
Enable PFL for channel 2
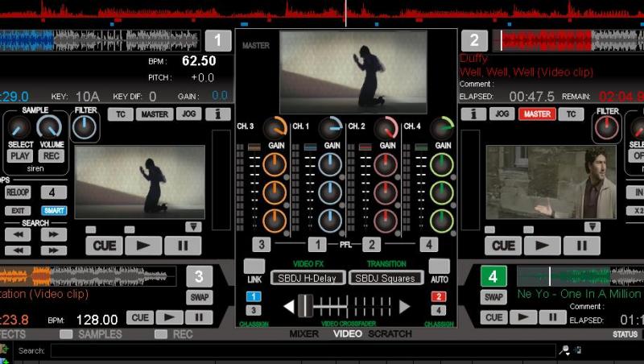click(x=371, y=245)
